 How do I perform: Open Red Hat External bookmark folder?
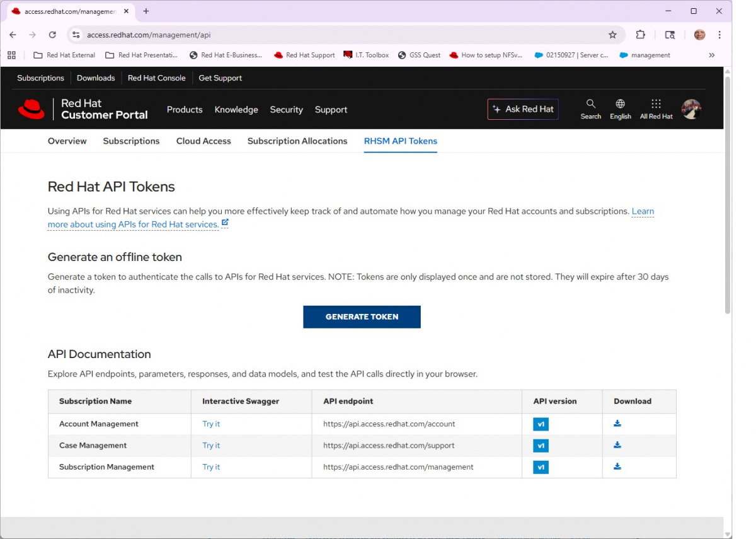tap(64, 55)
